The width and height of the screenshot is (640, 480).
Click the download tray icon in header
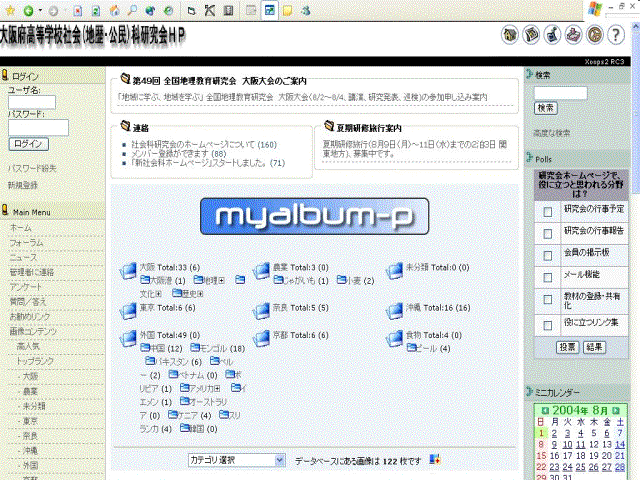point(573,35)
